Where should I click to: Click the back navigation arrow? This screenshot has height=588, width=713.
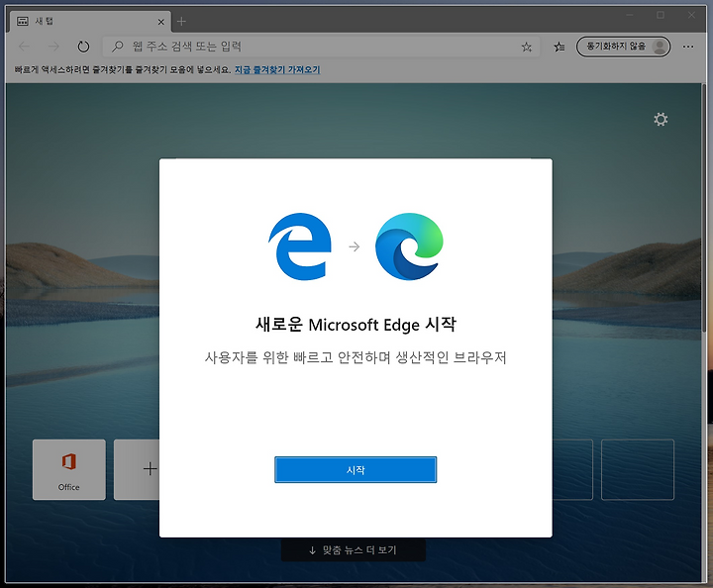[x=24, y=47]
